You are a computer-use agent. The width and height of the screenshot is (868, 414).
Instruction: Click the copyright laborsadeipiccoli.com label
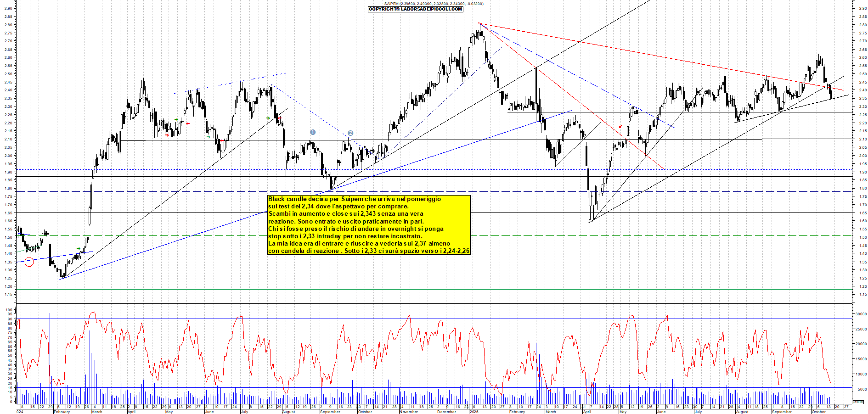tap(416, 9)
